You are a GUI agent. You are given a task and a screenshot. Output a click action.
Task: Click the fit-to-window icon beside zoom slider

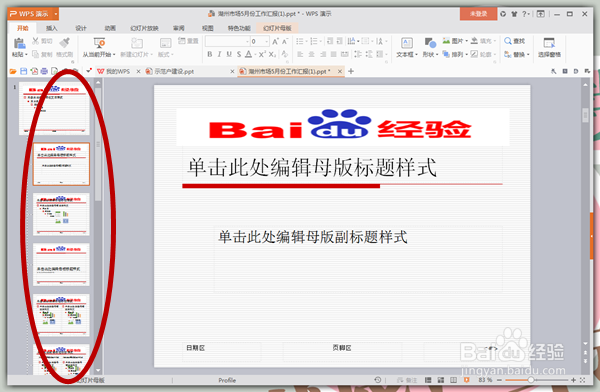click(x=582, y=380)
